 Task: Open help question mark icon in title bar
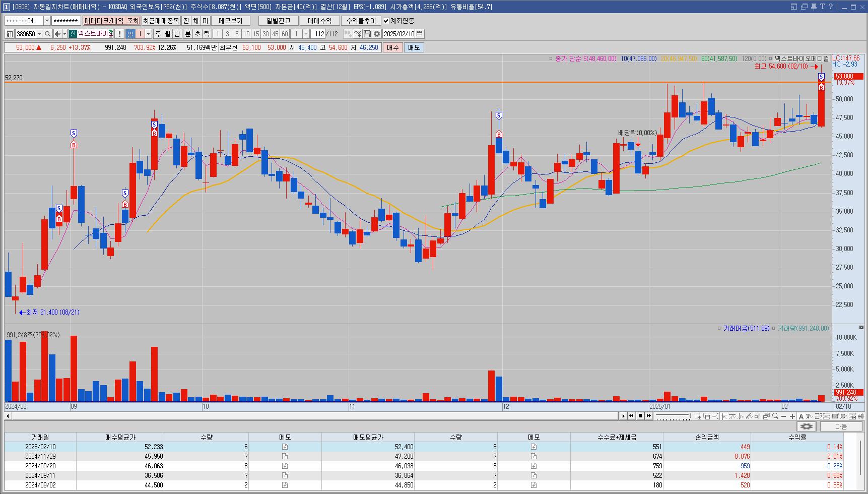[831, 7]
